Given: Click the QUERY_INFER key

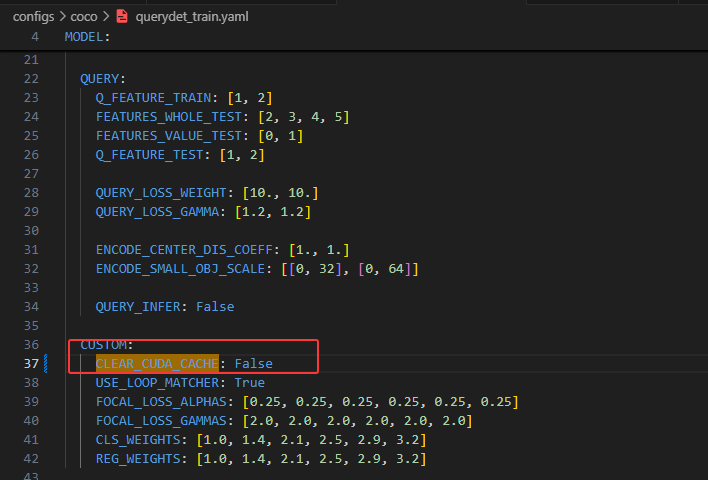Looking at the screenshot, I should tap(138, 307).
